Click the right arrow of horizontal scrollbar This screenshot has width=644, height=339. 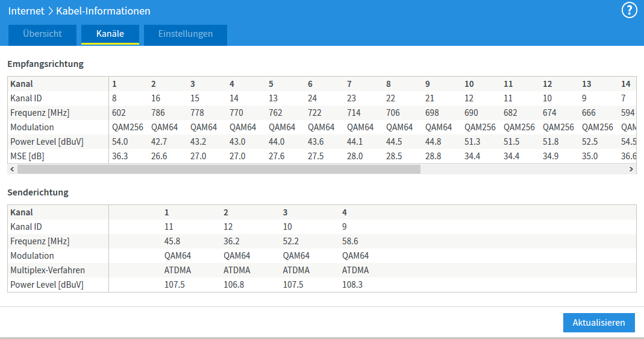coord(631,169)
